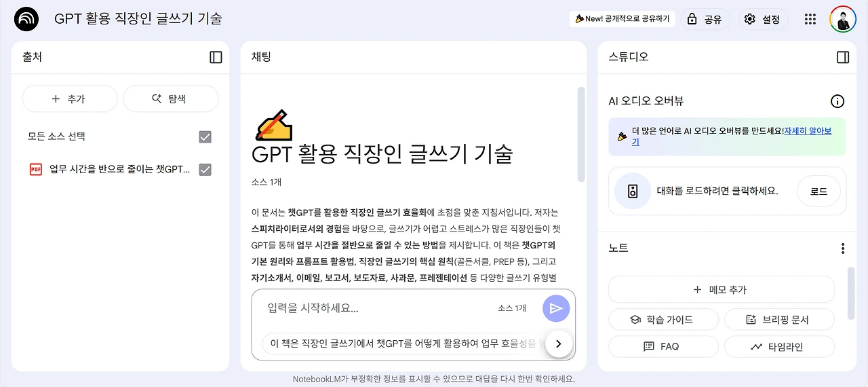Click the 로드 load button
The image size is (868, 387).
(818, 191)
